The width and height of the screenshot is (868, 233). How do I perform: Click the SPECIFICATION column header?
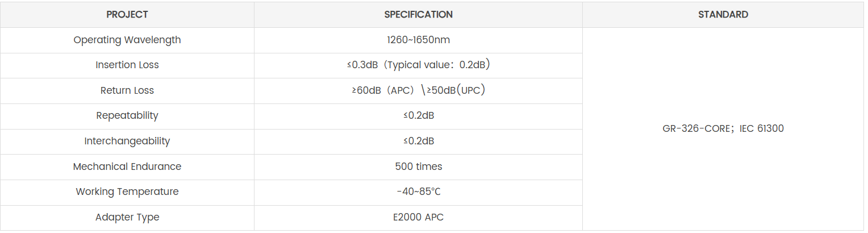pyautogui.click(x=418, y=15)
